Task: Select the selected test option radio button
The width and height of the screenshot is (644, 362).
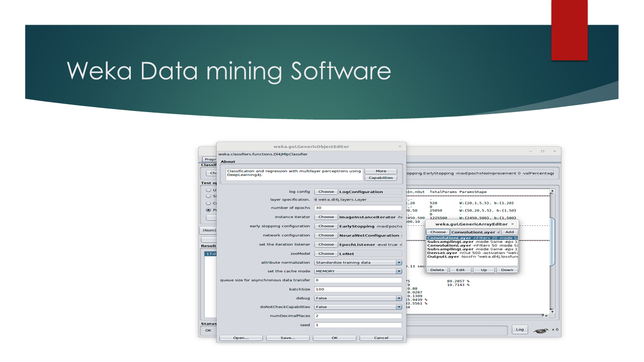Action: pos(208,210)
